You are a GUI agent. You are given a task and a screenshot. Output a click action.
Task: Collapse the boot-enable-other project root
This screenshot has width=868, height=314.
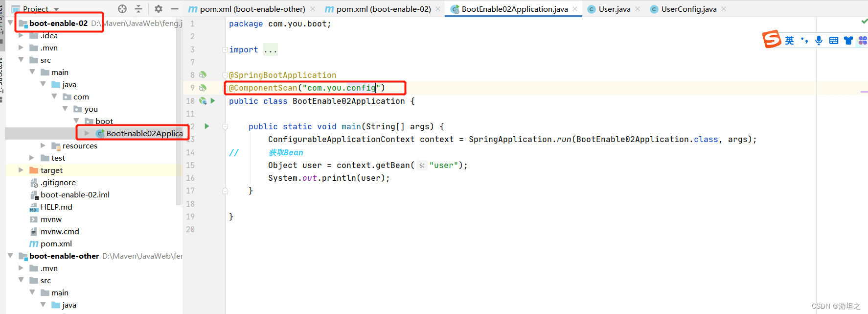(10, 256)
